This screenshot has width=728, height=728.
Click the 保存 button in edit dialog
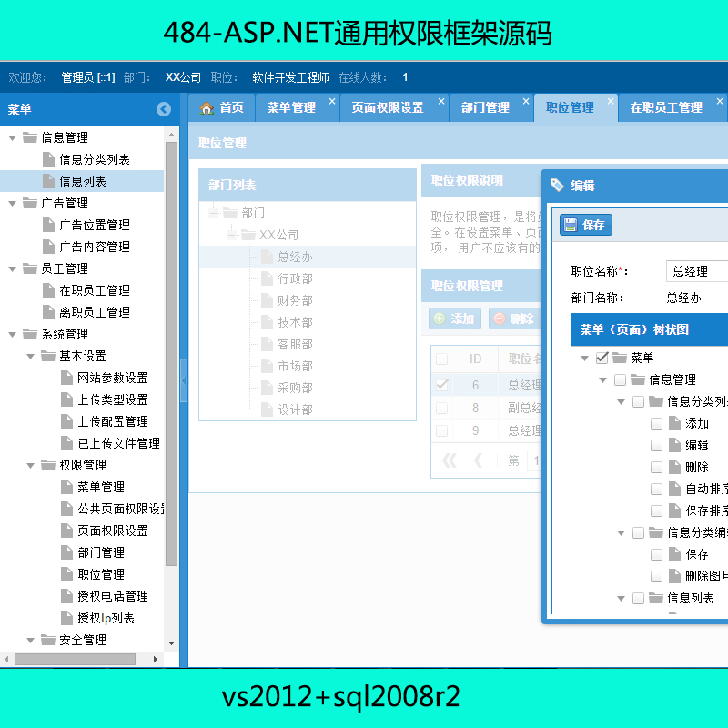pos(585,225)
